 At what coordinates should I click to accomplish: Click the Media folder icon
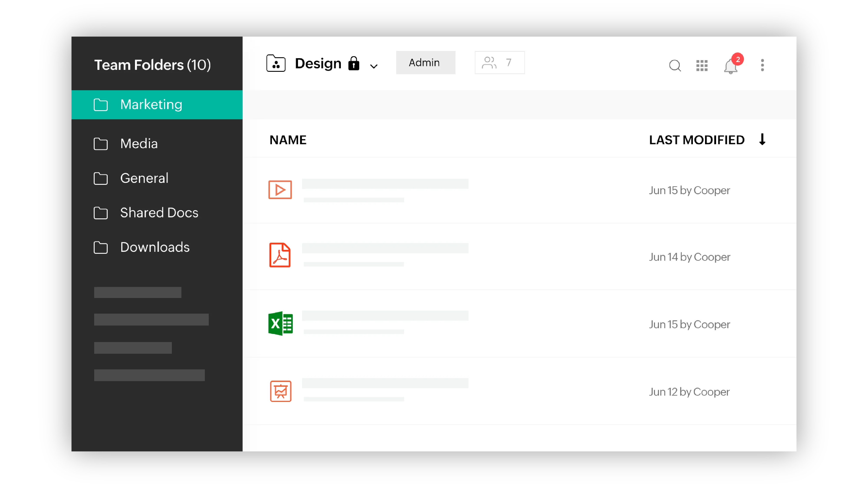pos(100,144)
